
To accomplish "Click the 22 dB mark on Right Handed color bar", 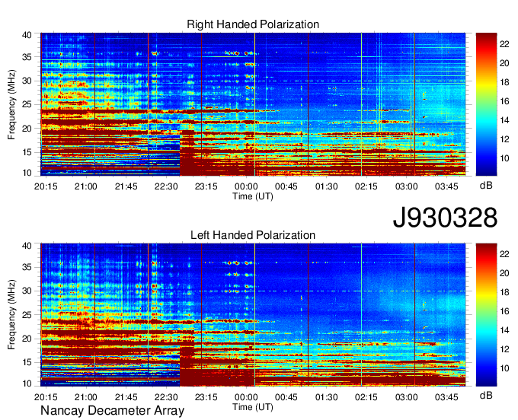I will [x=504, y=44].
